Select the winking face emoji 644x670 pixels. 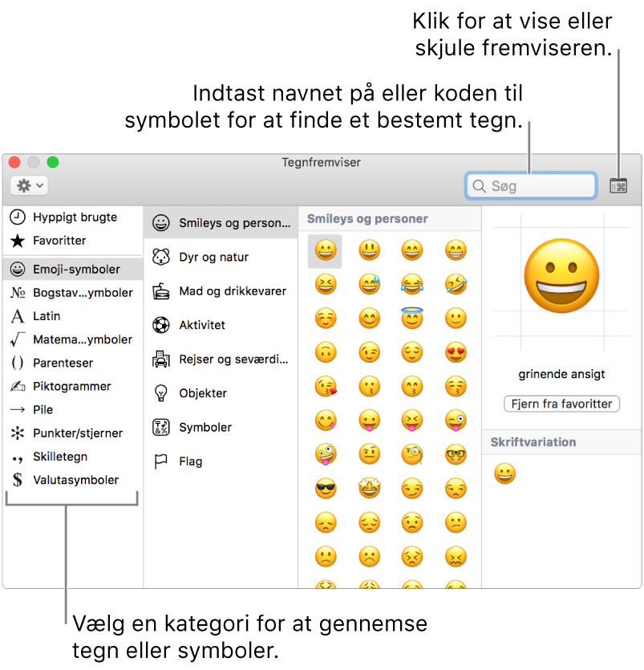click(370, 352)
